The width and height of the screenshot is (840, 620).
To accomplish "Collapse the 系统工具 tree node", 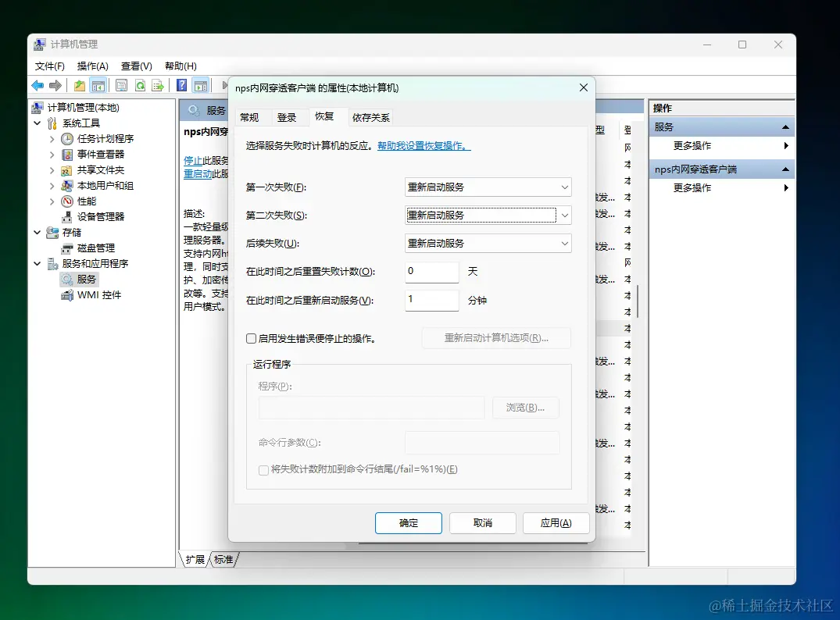I will pyautogui.click(x=37, y=123).
